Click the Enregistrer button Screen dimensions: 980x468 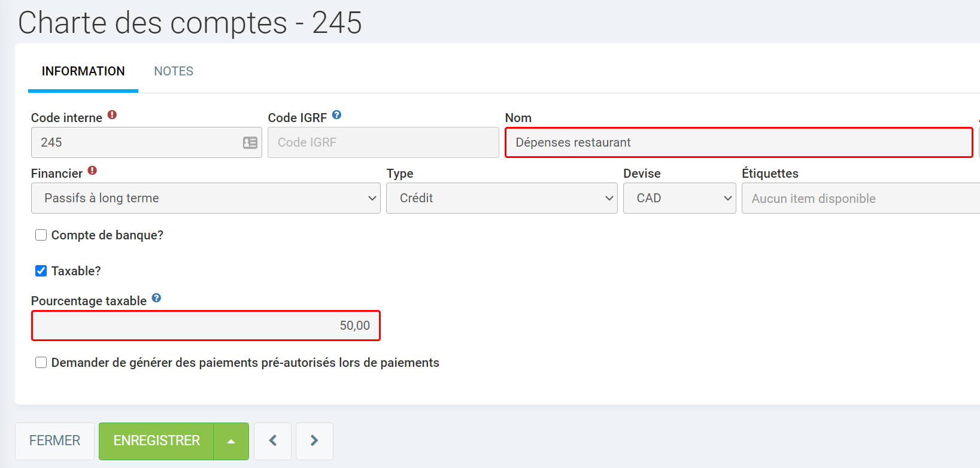[156, 441]
